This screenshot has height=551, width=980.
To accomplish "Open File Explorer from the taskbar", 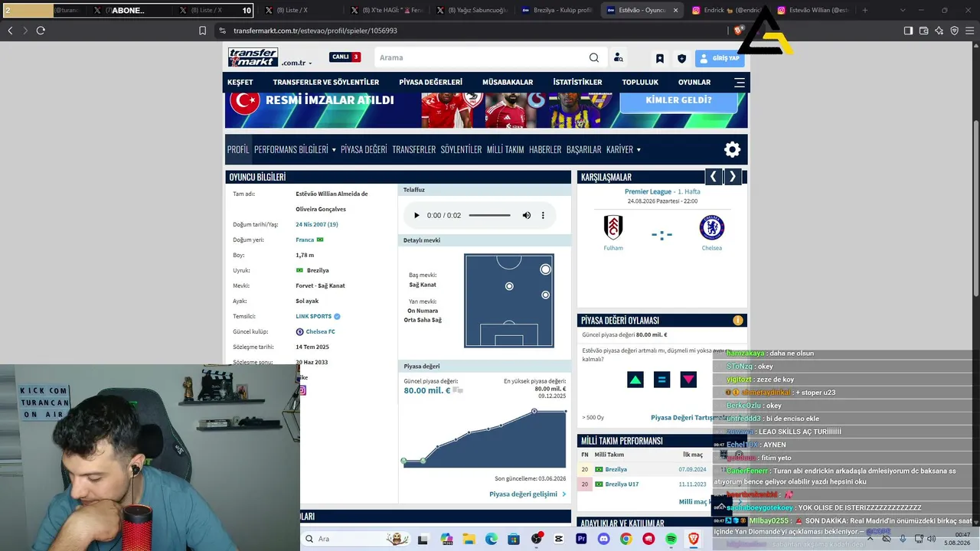I will [x=469, y=539].
